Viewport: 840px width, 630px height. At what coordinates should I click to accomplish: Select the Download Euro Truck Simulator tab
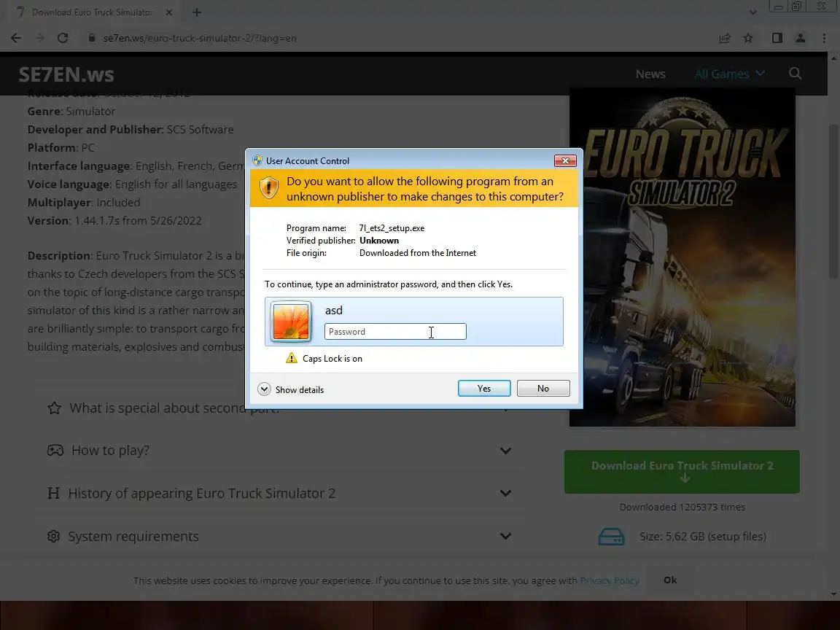tap(92, 12)
